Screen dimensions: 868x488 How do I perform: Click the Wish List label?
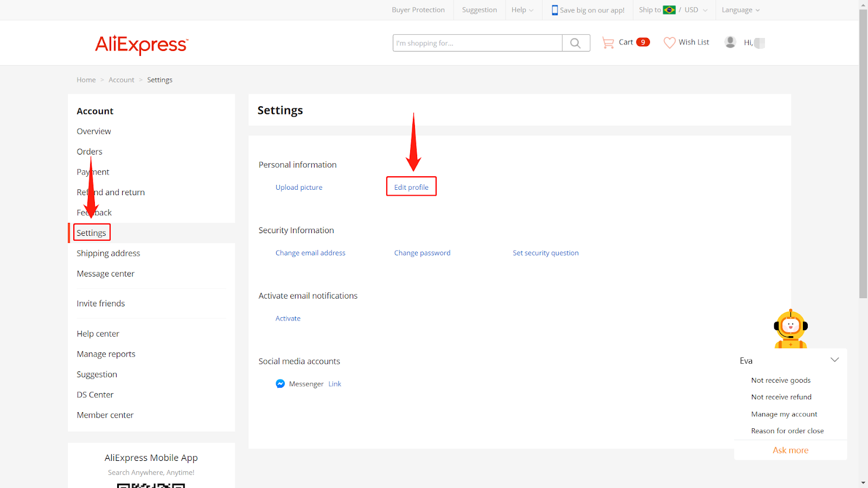click(694, 42)
